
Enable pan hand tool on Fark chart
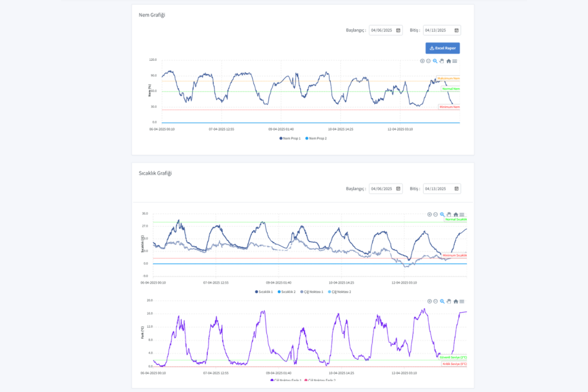click(448, 301)
